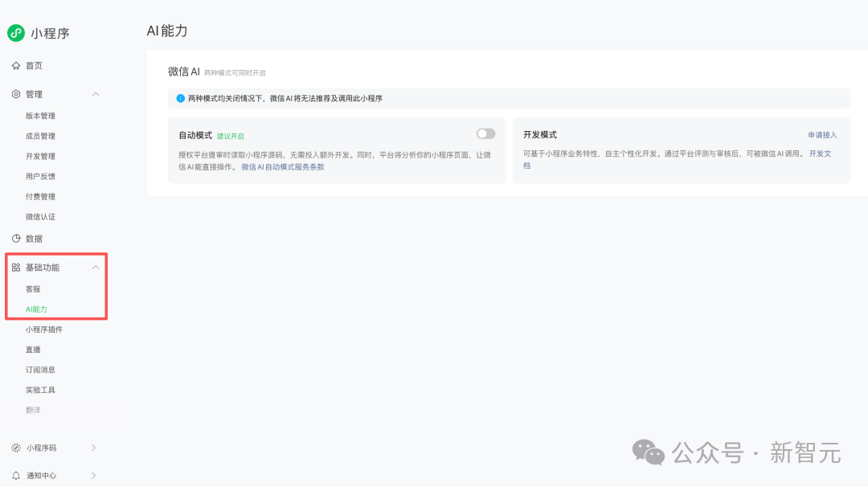Click the bell icon beside 通知中心

[16, 476]
